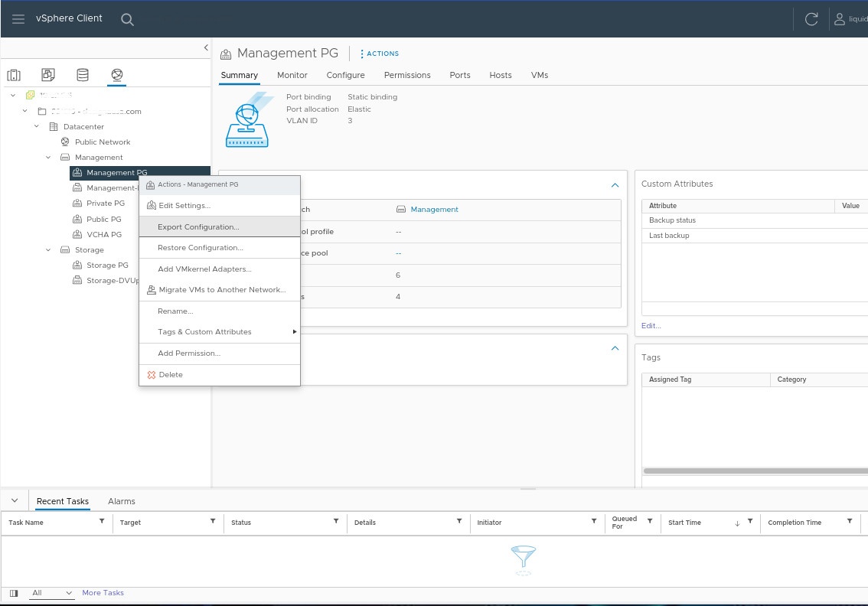Choose Export Configuration from context menu
Viewport: 868px width, 606px height.
(198, 227)
